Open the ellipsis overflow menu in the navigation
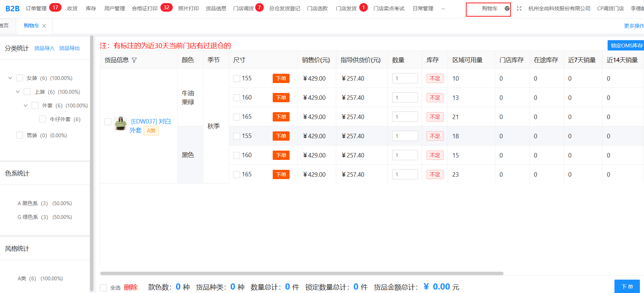Image resolution: width=644 pixels, height=293 pixels. [x=443, y=9]
